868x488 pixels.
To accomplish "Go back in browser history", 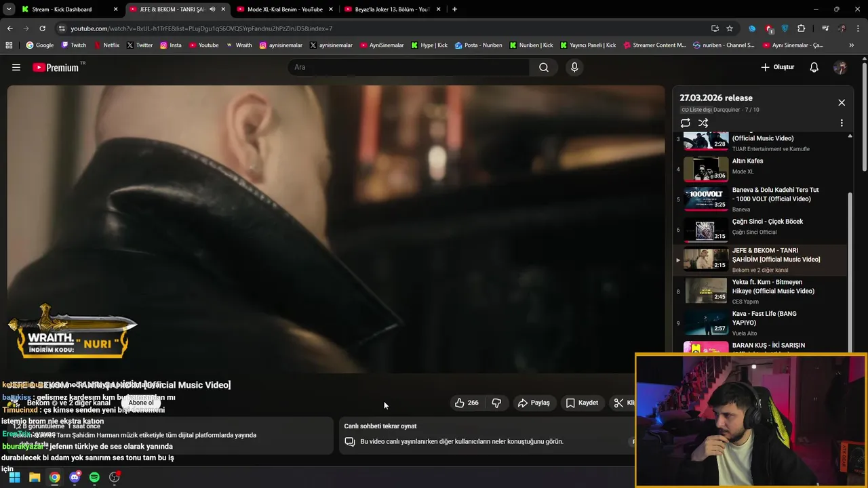I will 9,28.
